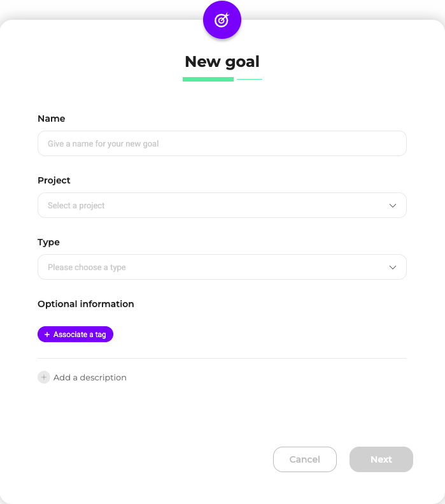The width and height of the screenshot is (445, 504).
Task: Click the Add a description link
Action: click(90, 377)
